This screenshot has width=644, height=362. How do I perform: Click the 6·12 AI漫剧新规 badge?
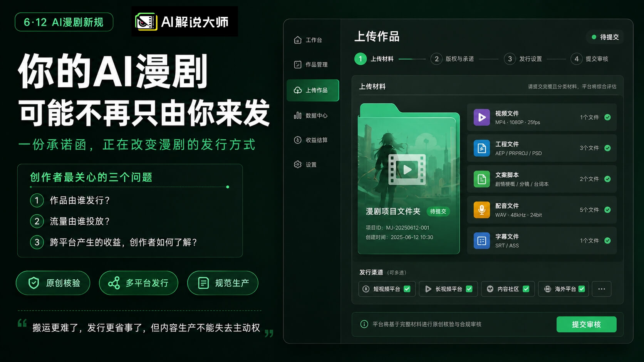click(64, 22)
